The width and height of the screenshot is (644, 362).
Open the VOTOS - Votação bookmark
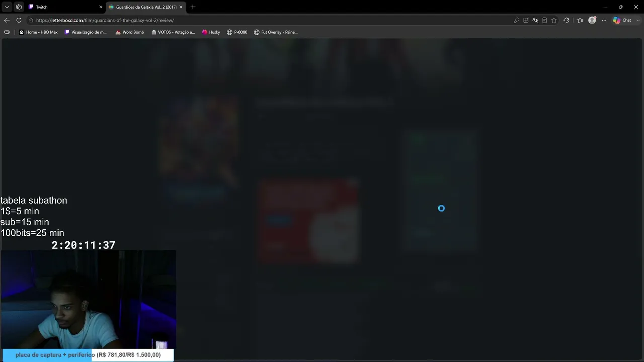tap(173, 32)
